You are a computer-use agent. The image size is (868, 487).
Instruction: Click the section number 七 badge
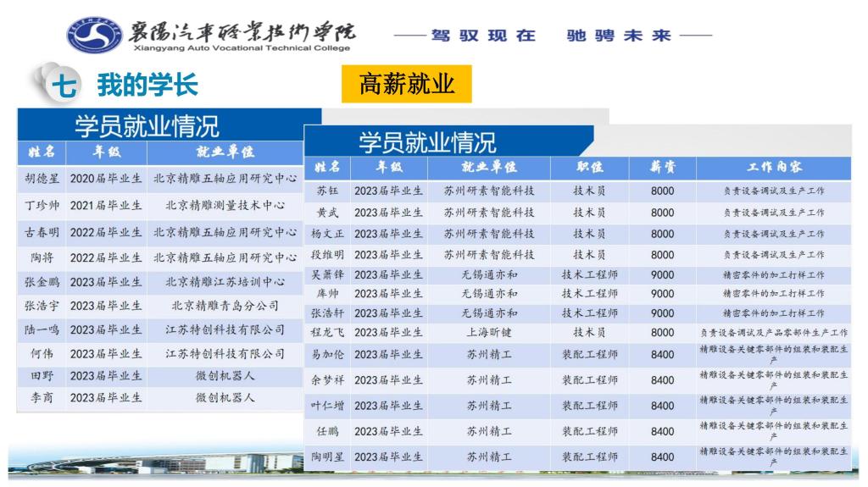click(62, 86)
